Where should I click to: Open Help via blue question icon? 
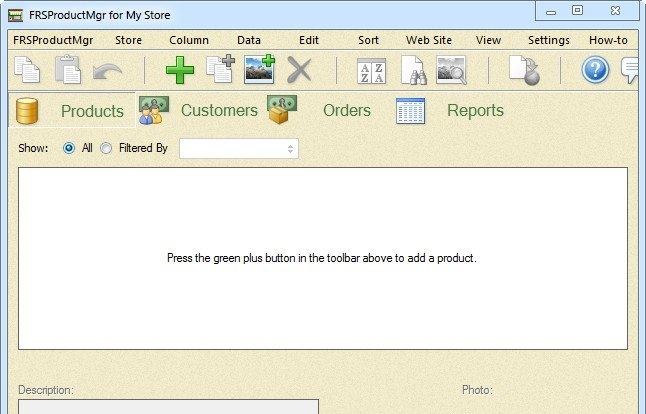pyautogui.click(x=595, y=70)
